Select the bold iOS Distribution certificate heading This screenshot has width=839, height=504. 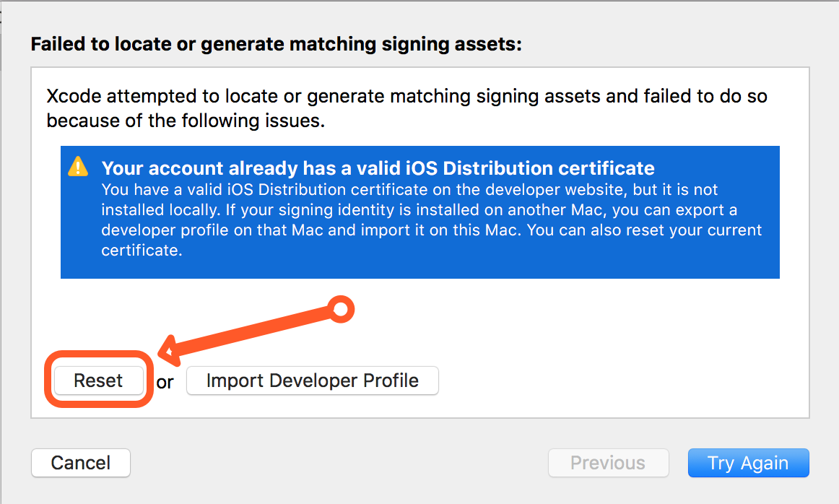coord(378,169)
